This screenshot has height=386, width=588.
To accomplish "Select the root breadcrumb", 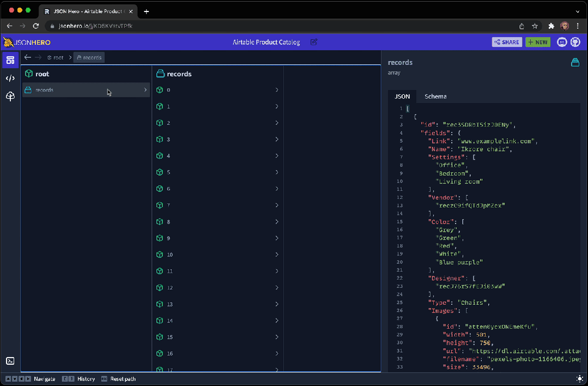I will pos(56,57).
